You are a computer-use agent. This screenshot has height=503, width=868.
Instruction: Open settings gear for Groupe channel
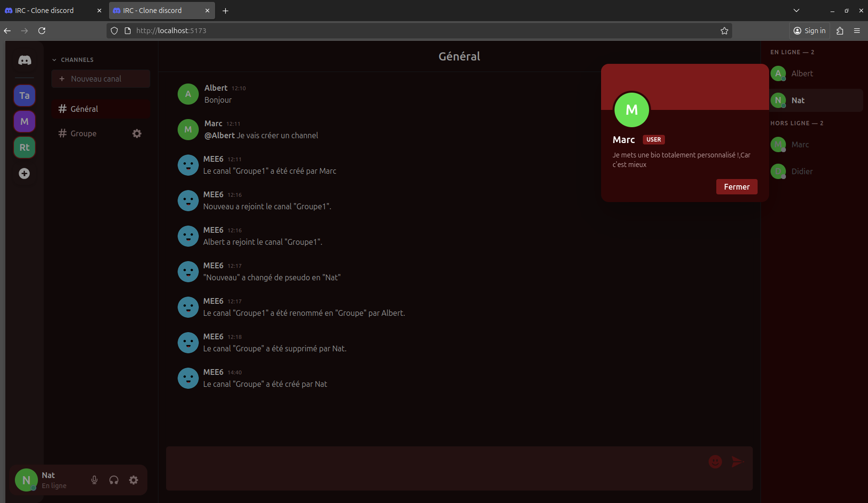coord(137,133)
